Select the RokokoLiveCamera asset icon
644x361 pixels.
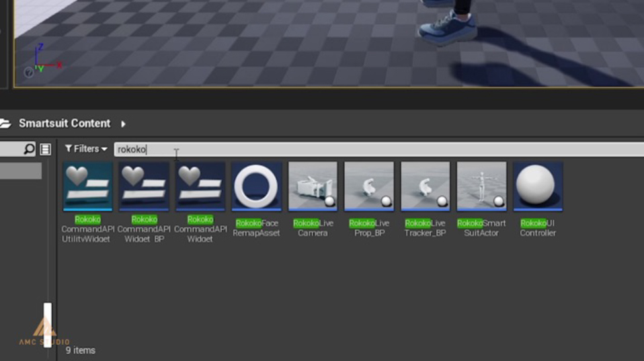click(x=313, y=186)
